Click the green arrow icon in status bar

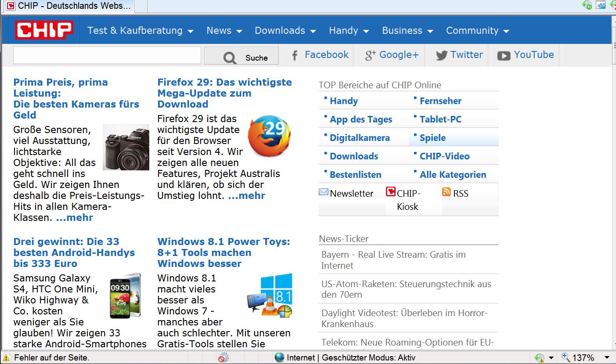click(x=539, y=357)
